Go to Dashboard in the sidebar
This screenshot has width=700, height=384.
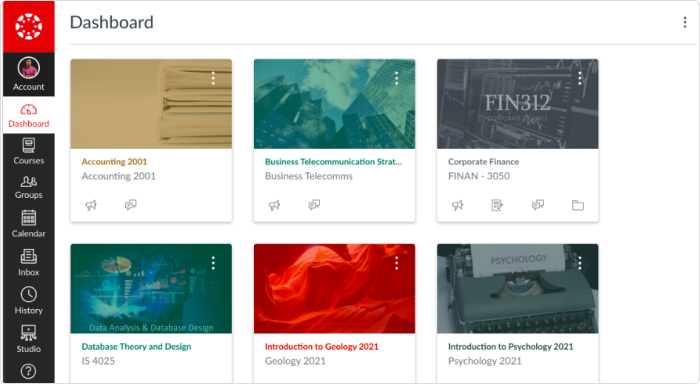pyautogui.click(x=29, y=115)
